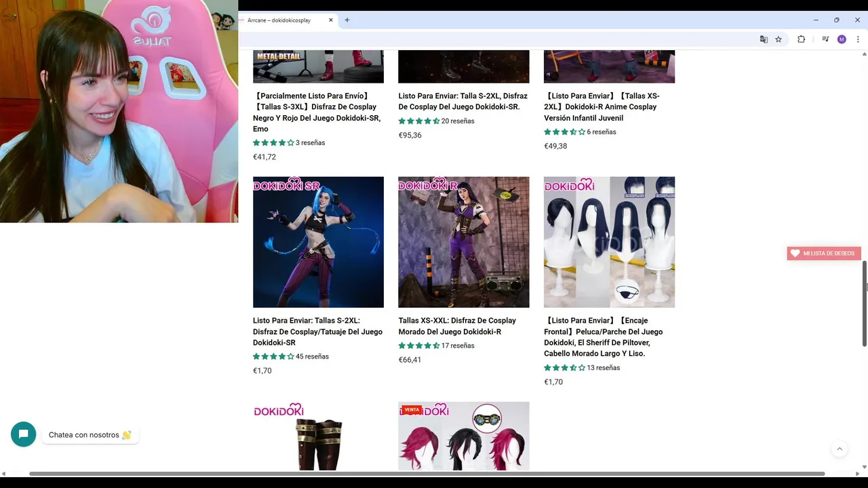This screenshot has height=488, width=868.
Task: Click the horizontal page scrollbar thumb
Action: click(x=427, y=473)
